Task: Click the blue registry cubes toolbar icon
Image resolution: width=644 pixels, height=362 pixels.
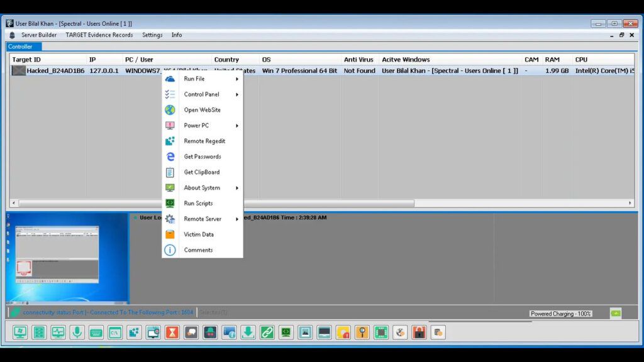Action: tap(134, 332)
